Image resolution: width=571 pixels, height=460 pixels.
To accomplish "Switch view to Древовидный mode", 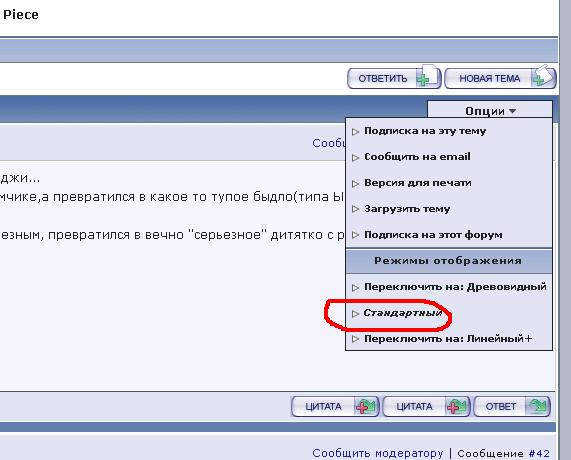I will (455, 287).
